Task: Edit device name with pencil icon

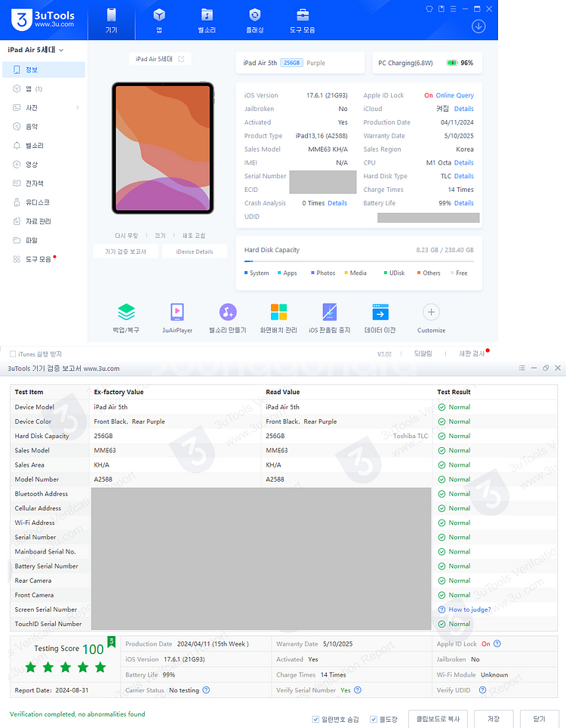Action: pos(181,59)
